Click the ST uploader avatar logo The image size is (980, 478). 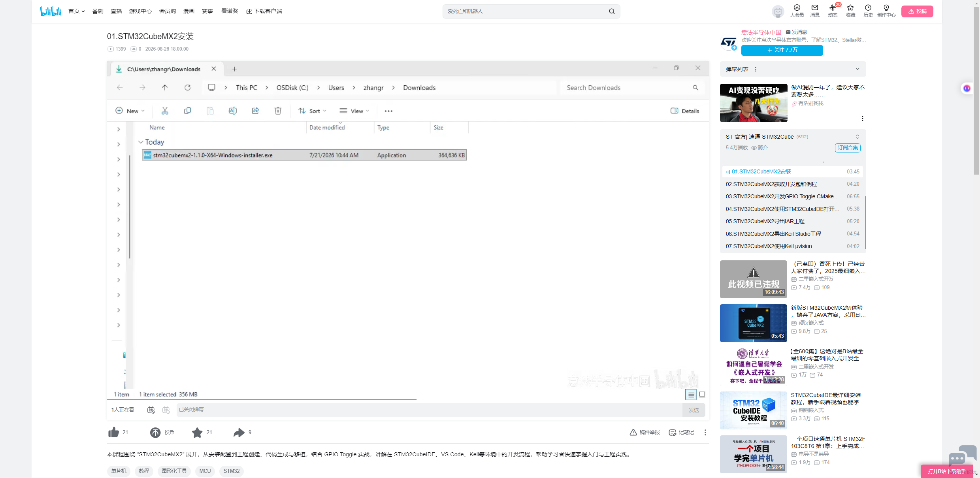[729, 43]
